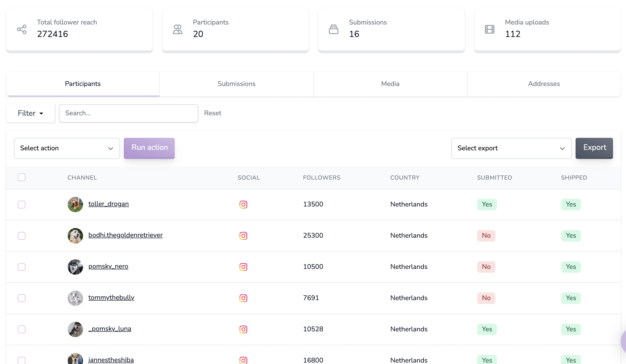Viewport: 626px width, 364px height.
Task: Open Instagram icon for pomsky_nero
Action: pos(243,267)
